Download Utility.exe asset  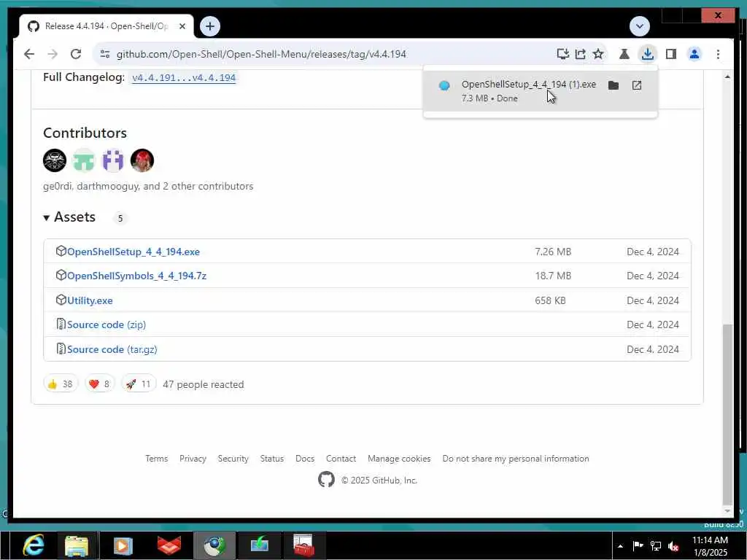[90, 300]
